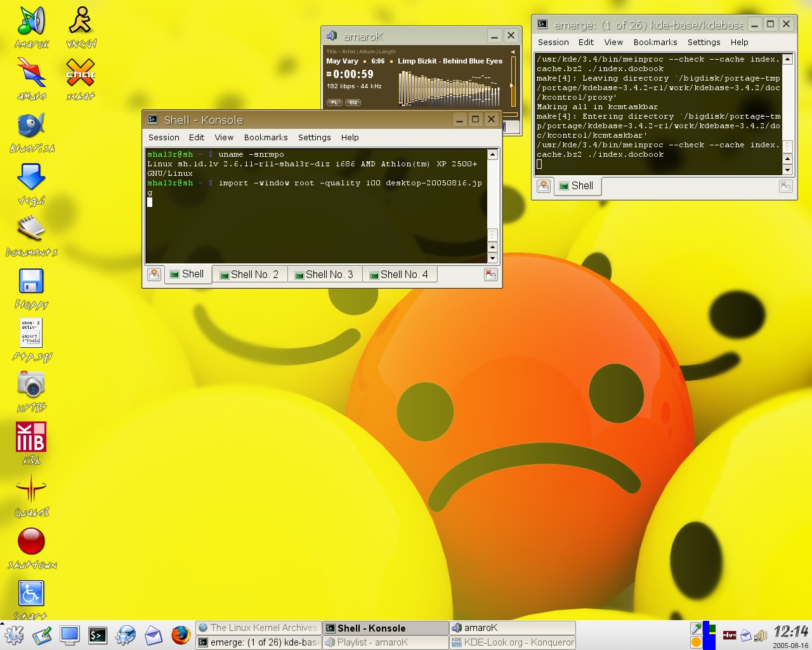Open Session menu in Shell Konsole
Screen dimensions: 812x650
(164, 137)
